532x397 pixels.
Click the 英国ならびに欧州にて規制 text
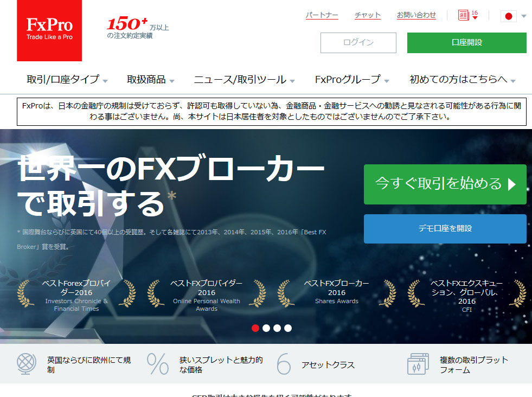(89, 365)
